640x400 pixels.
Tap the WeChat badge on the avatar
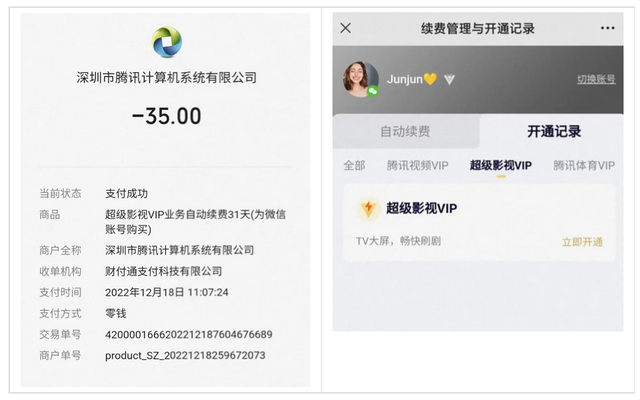[373, 91]
